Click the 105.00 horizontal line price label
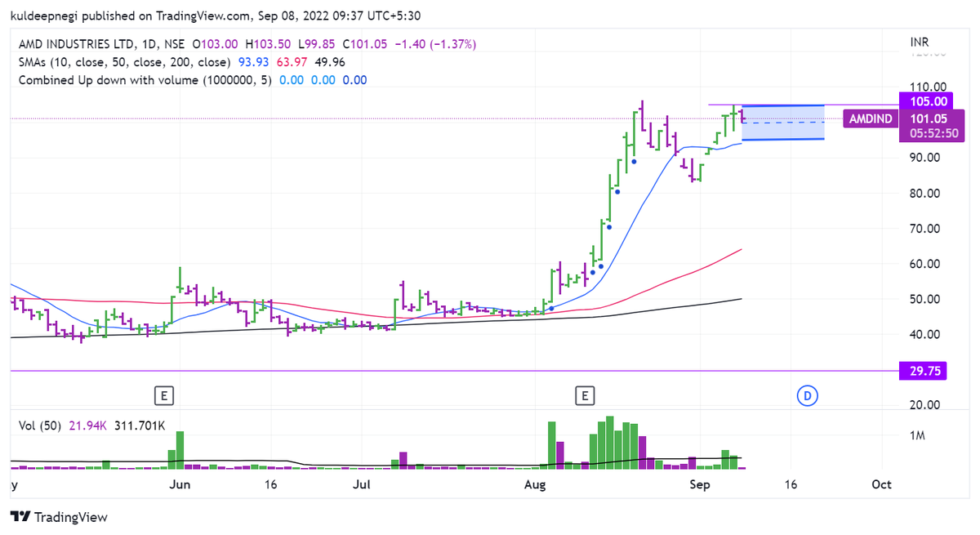Screen dimensions: 980x535 point(930,101)
